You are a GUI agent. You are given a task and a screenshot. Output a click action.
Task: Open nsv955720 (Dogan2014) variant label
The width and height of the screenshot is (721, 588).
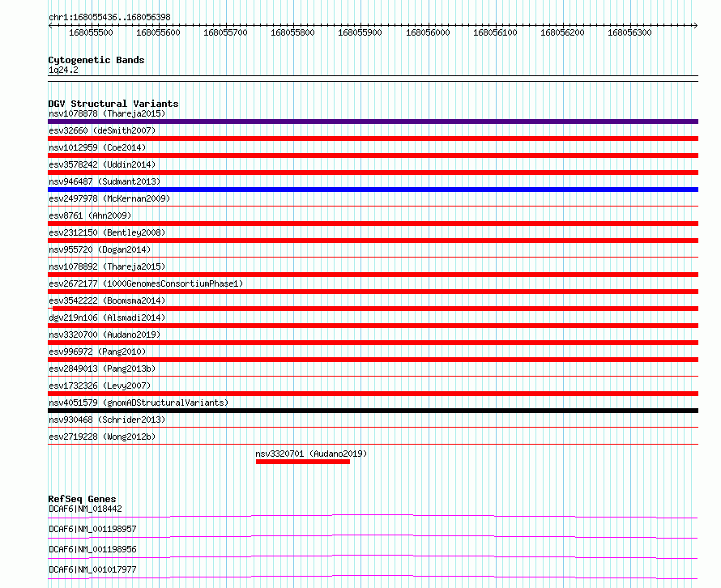(x=100, y=249)
